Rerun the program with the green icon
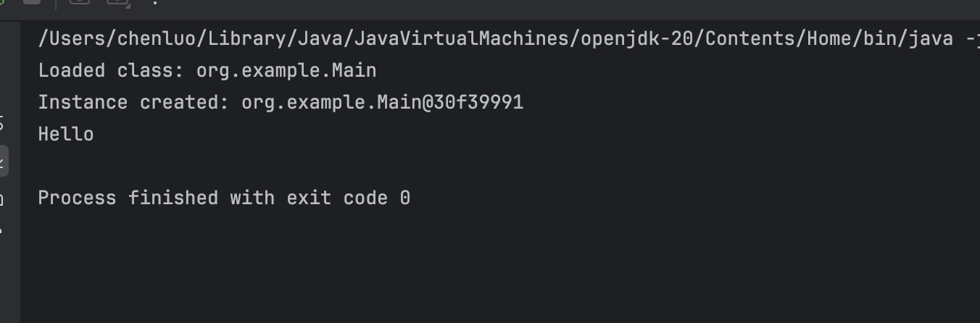Viewport: 980px width, 323px height. pyautogui.click(x=2, y=1)
